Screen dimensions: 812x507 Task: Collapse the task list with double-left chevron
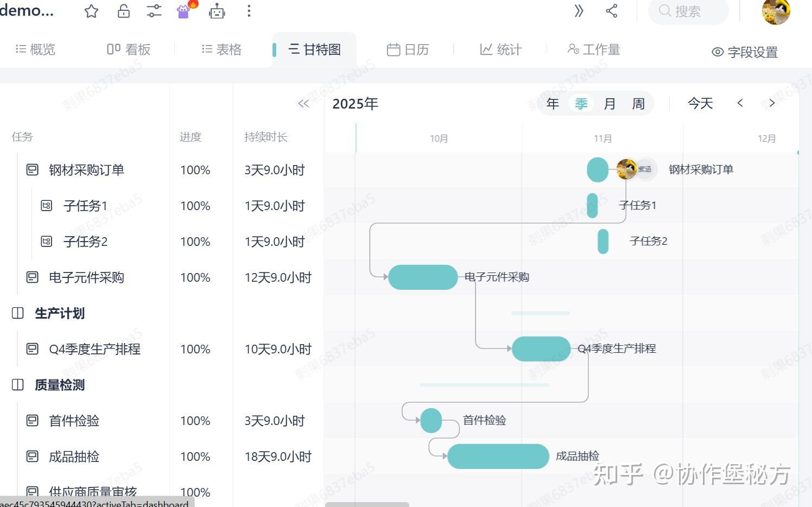click(303, 104)
